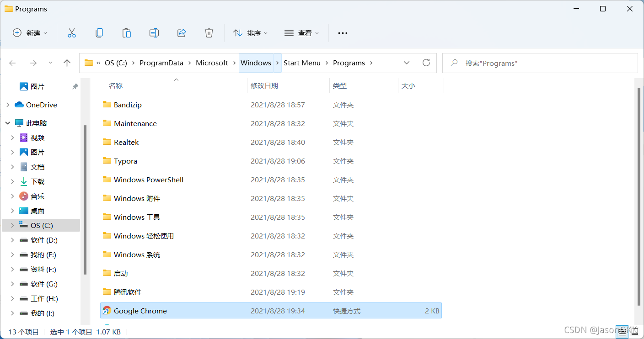Click the search "Programs" input field
The image size is (644, 339).
click(540, 63)
